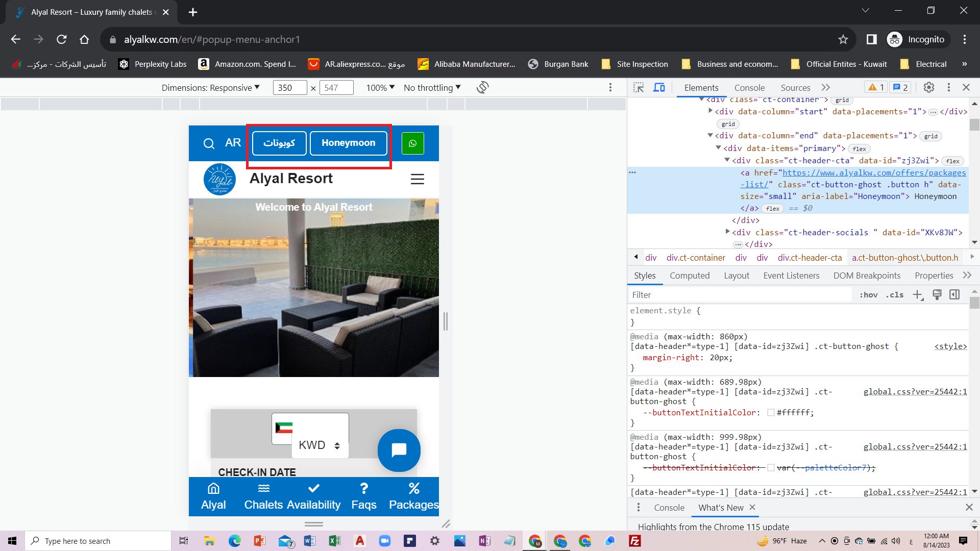The height and width of the screenshot is (551, 980).
Task: Open the DOM Breakpoints tab
Action: coord(867,275)
